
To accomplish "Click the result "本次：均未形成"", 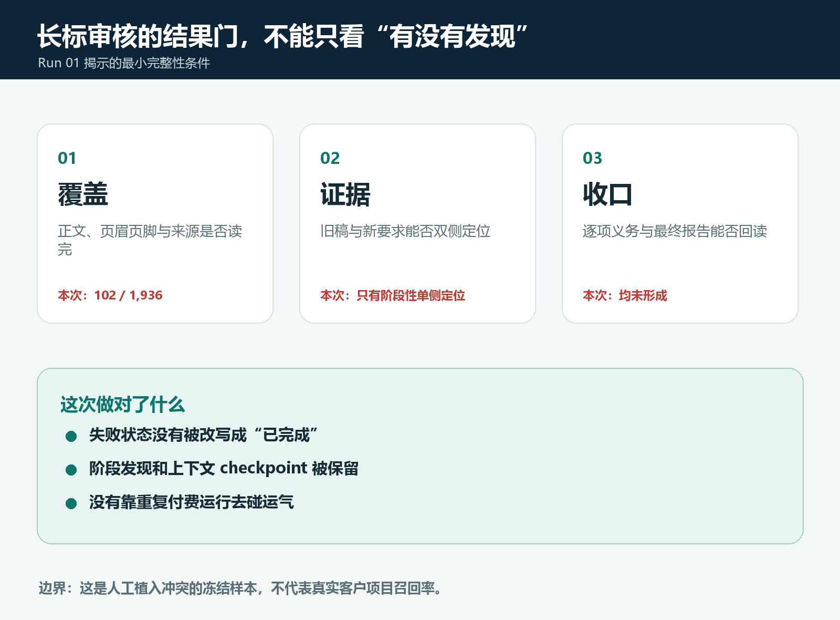I will coord(625,295).
